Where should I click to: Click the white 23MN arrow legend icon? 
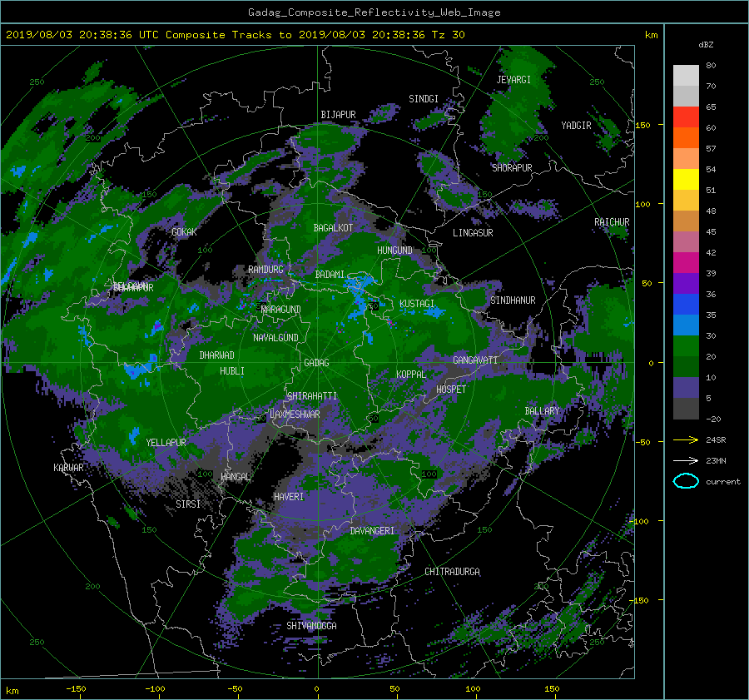tap(686, 460)
